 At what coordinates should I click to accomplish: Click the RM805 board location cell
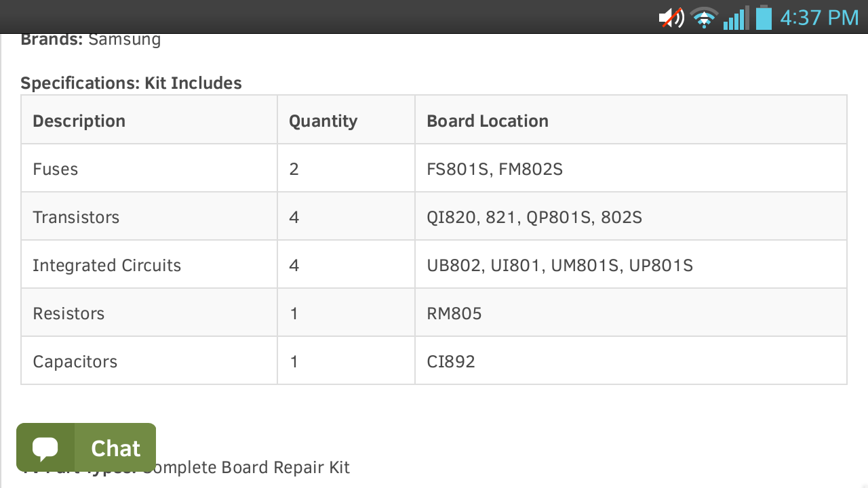(454, 313)
